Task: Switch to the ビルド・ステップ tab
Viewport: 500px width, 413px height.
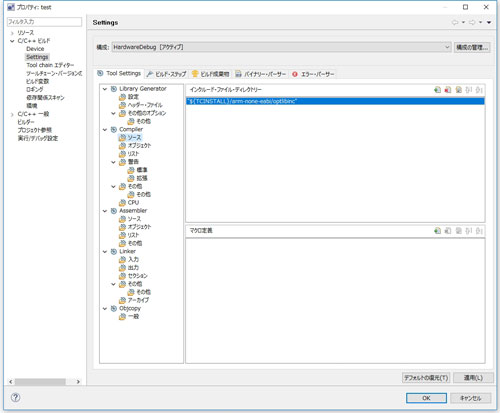Action: pos(166,74)
